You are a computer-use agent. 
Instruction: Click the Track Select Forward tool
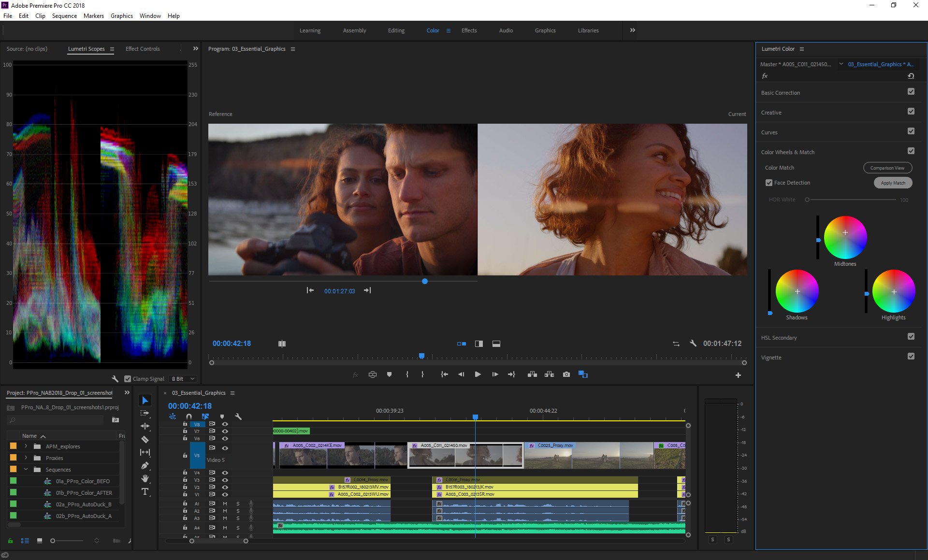[x=145, y=412]
